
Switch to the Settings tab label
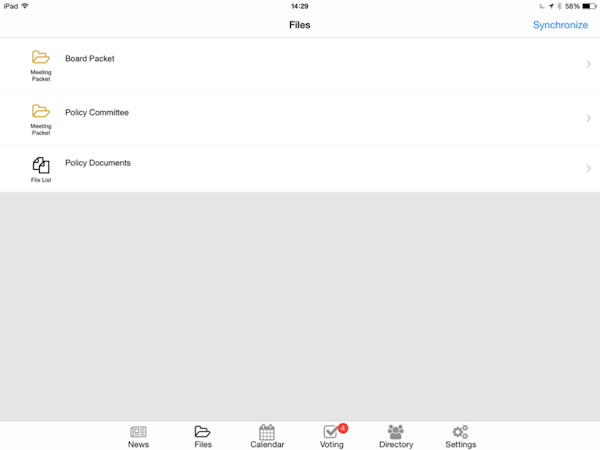[461, 444]
